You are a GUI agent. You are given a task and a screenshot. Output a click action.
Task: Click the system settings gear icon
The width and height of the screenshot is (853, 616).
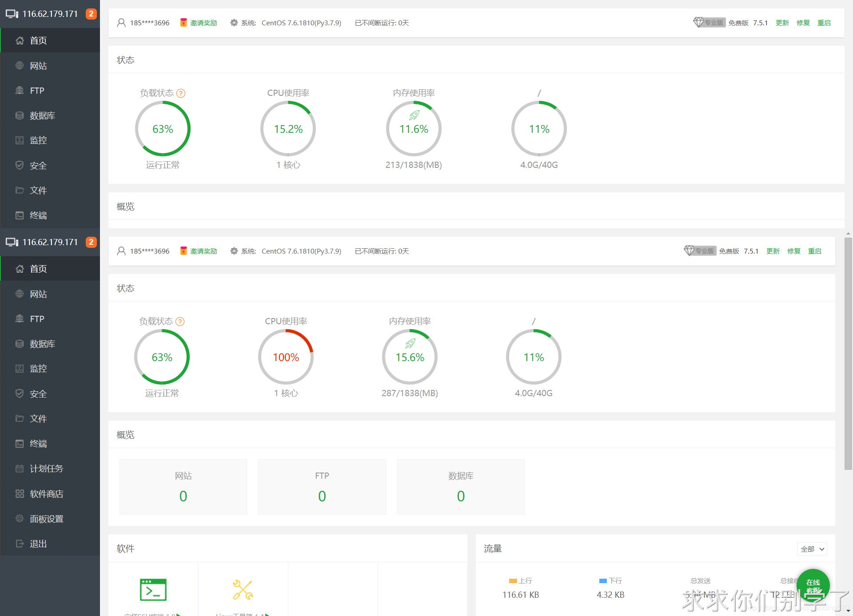(234, 251)
